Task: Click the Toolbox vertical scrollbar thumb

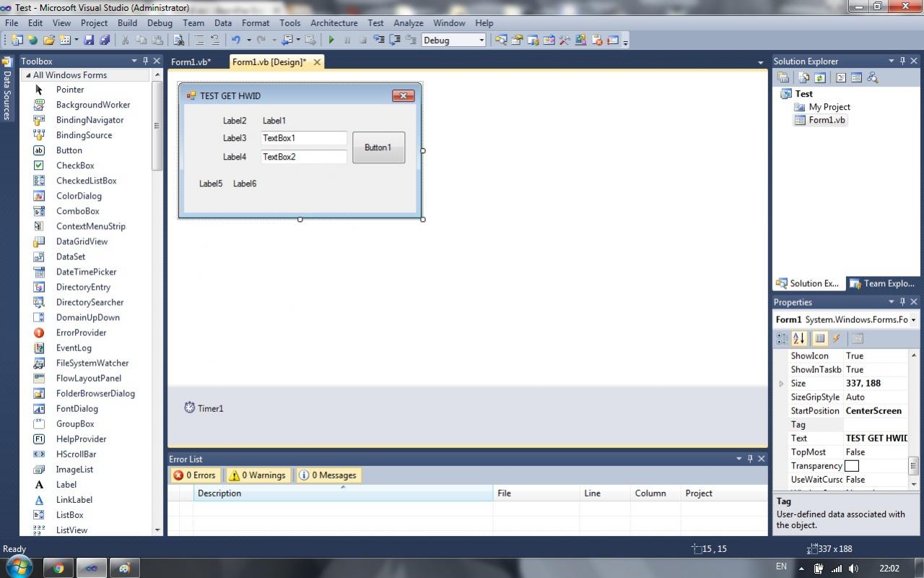Action: [x=157, y=126]
